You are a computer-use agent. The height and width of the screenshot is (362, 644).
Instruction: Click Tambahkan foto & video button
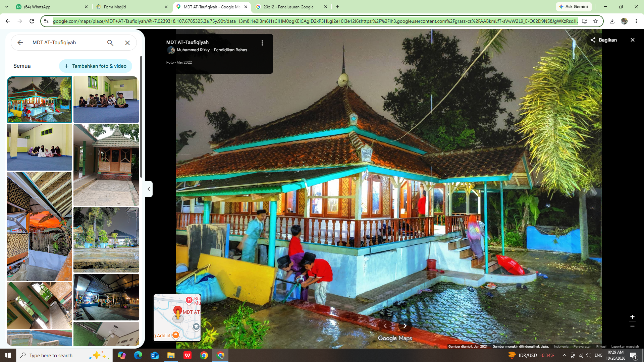[96, 66]
